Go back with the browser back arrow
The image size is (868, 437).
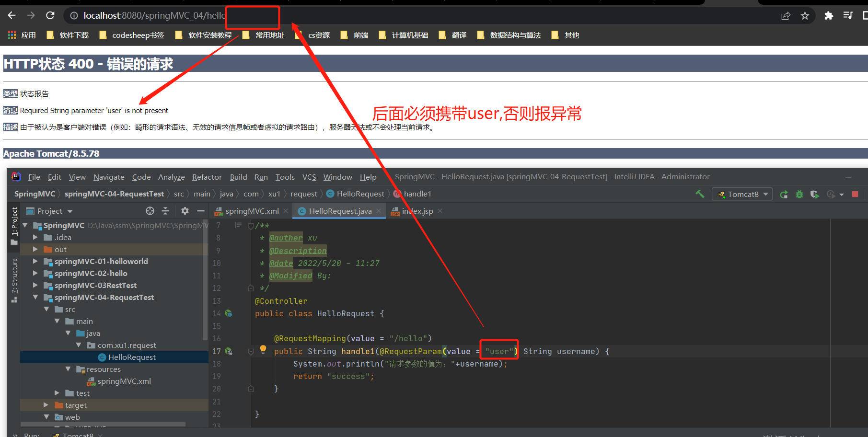[12, 16]
